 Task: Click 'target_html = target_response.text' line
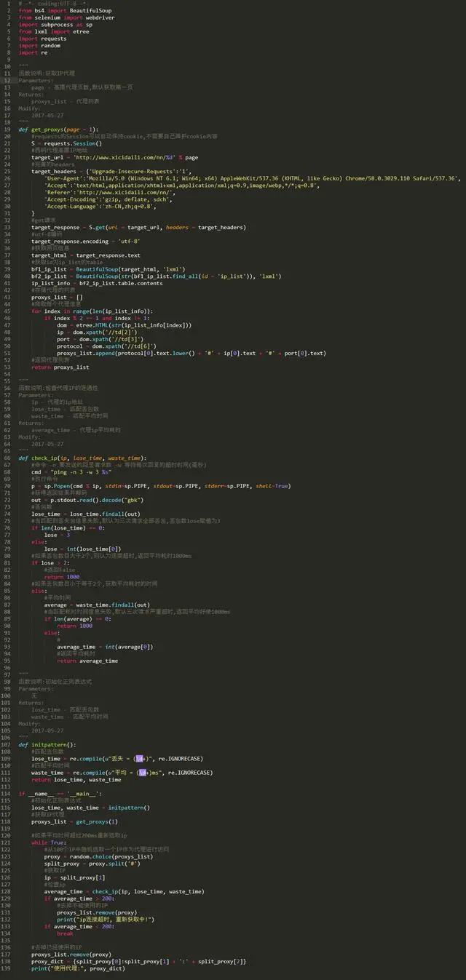(x=86, y=255)
